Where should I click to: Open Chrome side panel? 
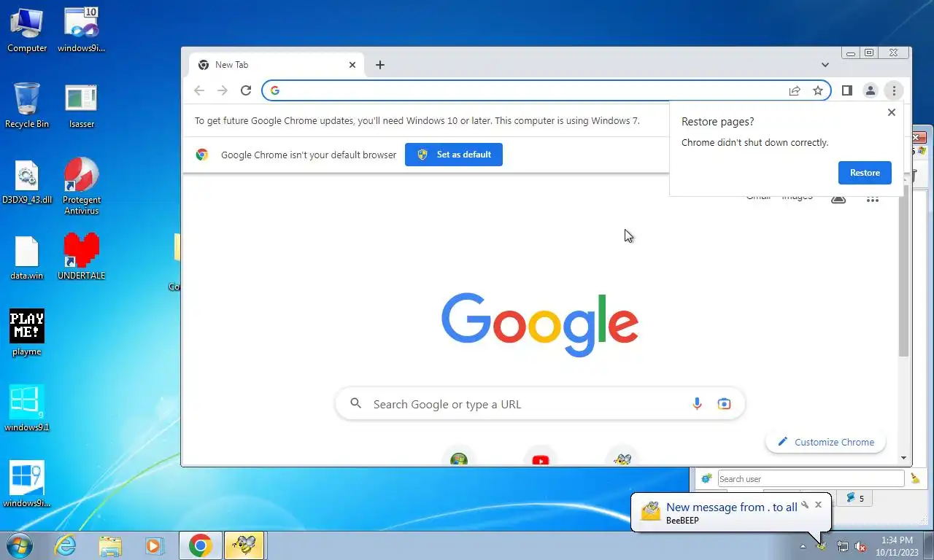tap(847, 90)
